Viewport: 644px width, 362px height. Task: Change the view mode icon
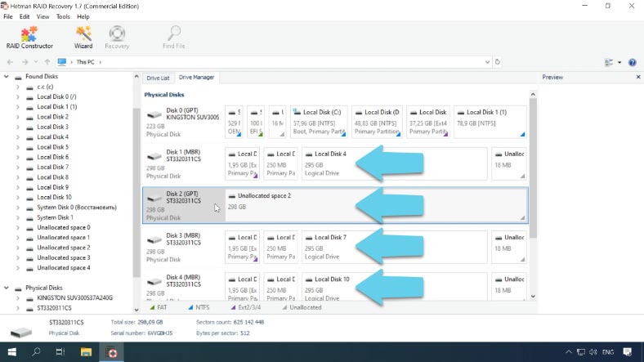[609, 62]
